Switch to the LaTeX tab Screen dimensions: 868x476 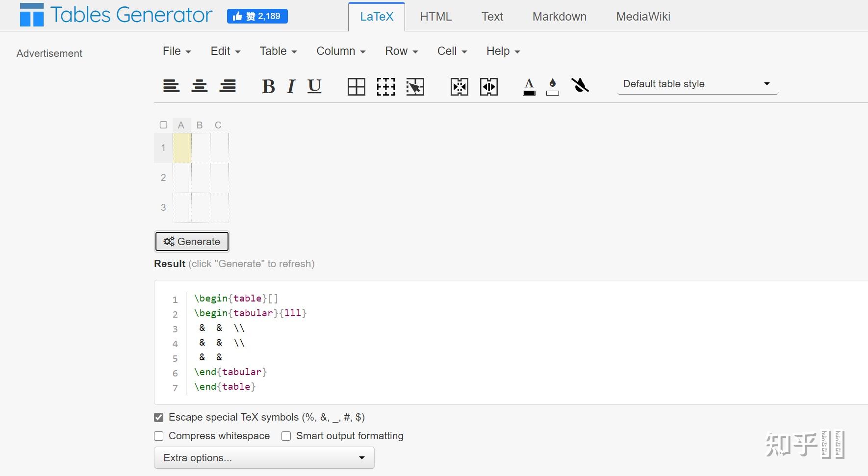click(x=377, y=17)
